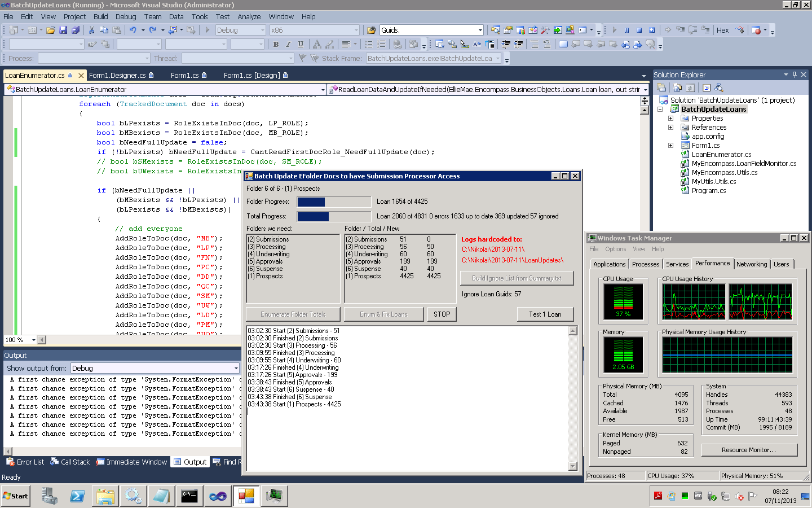Screen dimensions: 812x508
Task: Click the STOP button
Action: [x=442, y=314]
